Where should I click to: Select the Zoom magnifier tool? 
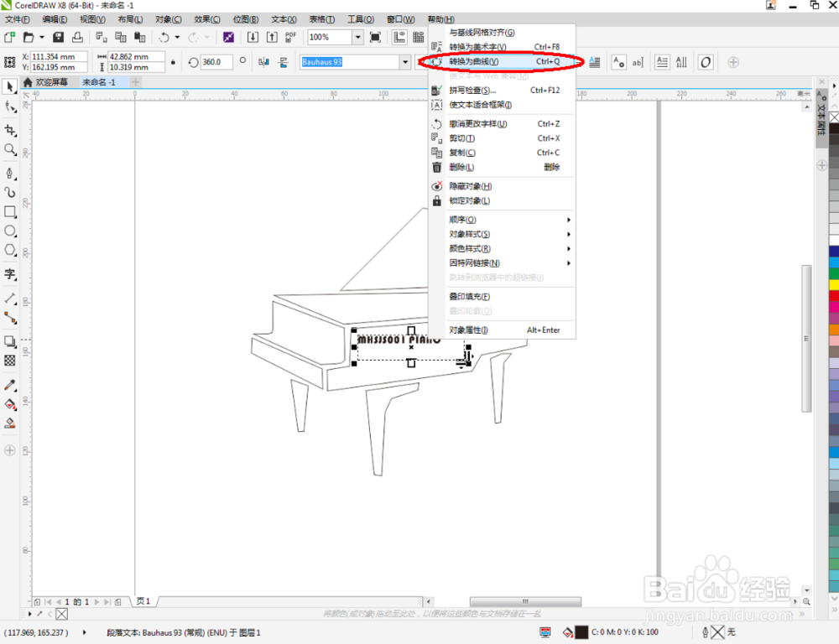click(9, 149)
